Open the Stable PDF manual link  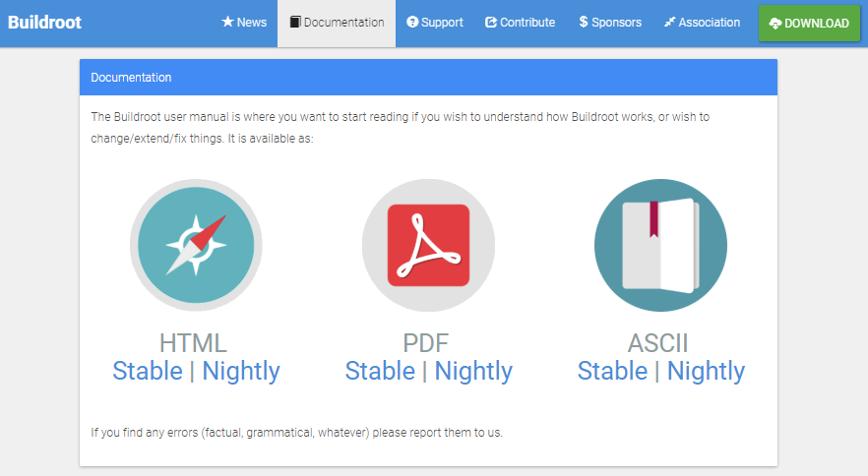click(380, 371)
